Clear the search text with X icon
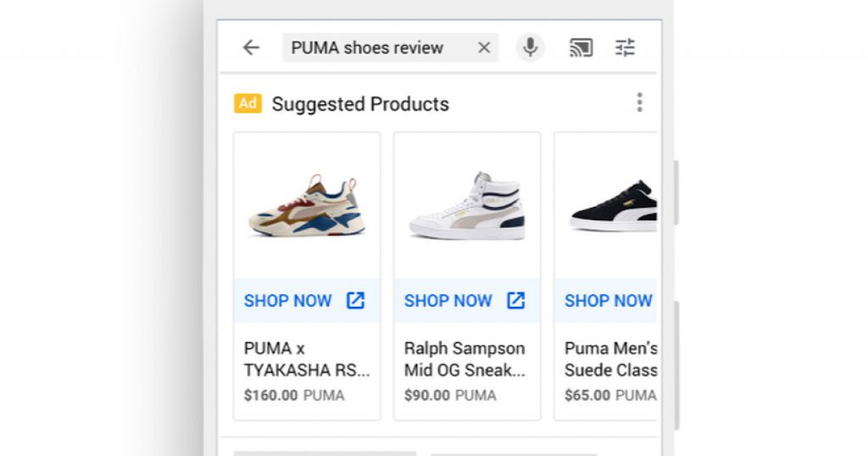Viewport: 868px width, 456px height. click(x=484, y=47)
